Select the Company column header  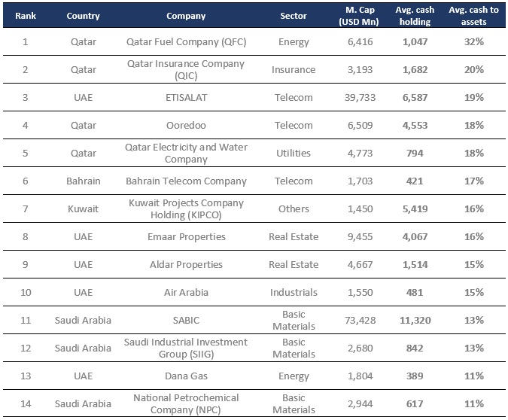click(x=186, y=16)
